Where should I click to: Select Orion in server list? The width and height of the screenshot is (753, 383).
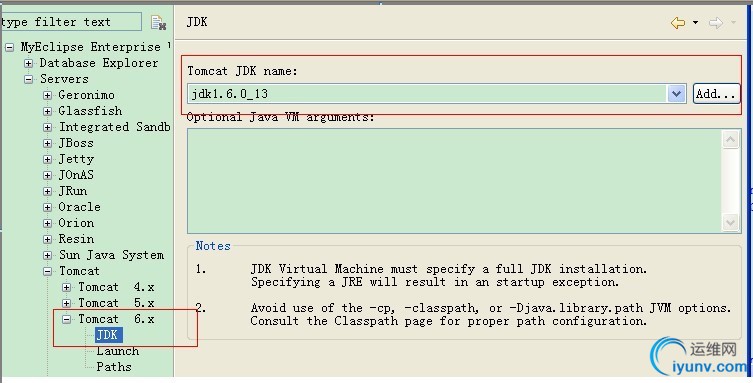76,223
